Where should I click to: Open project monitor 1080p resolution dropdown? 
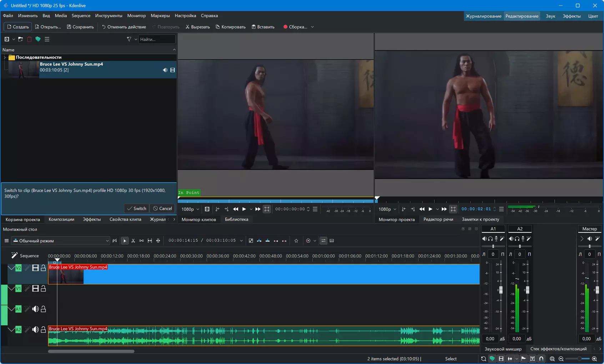tap(387, 209)
